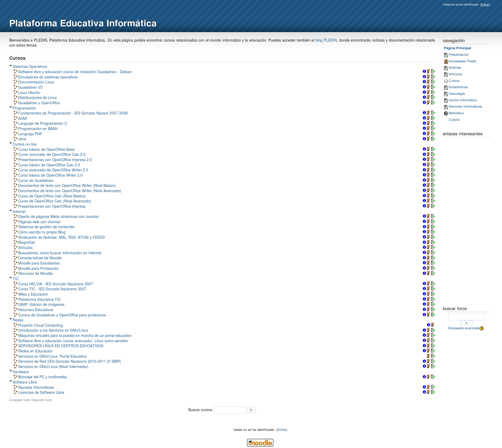Open Estadísticas in the navigation menu
The image size is (502, 448).
pyautogui.click(x=458, y=87)
